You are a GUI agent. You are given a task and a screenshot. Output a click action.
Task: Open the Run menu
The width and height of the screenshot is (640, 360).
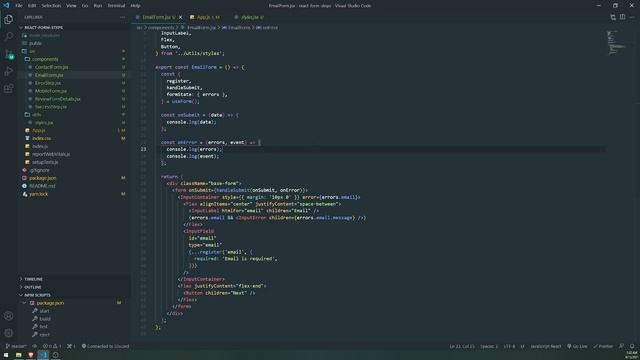coord(98,6)
